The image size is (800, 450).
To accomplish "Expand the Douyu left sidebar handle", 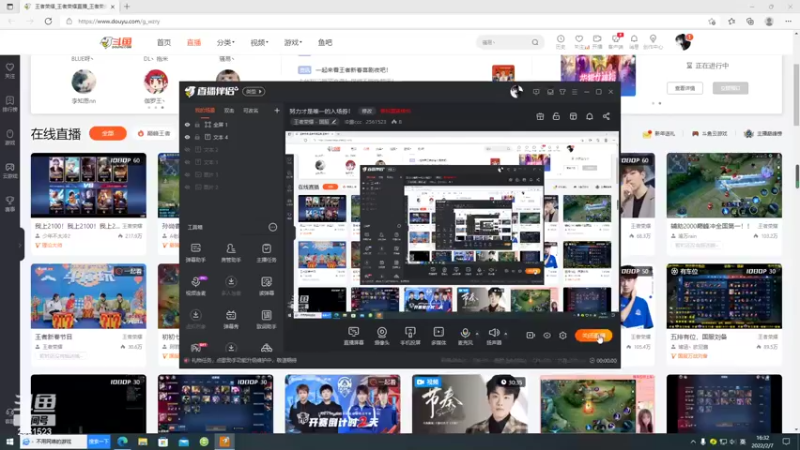I will coord(21,245).
